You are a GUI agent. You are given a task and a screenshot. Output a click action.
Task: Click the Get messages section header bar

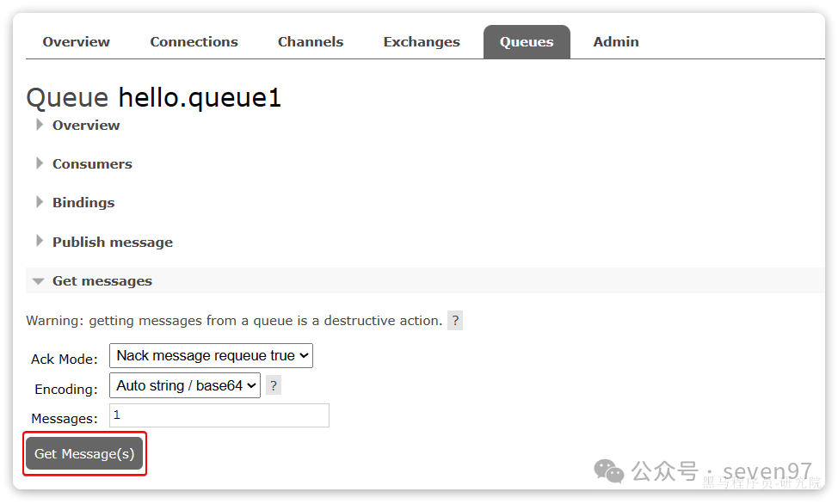click(x=425, y=280)
